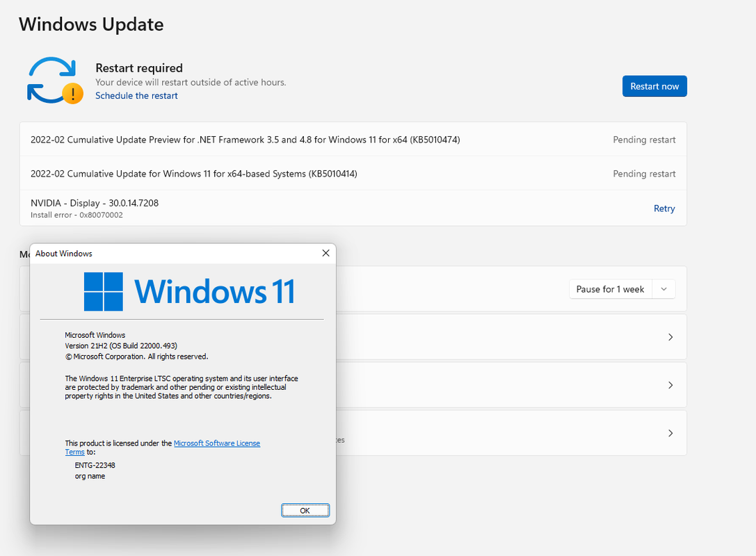Click Pending restart status for KB5010474

(x=644, y=140)
